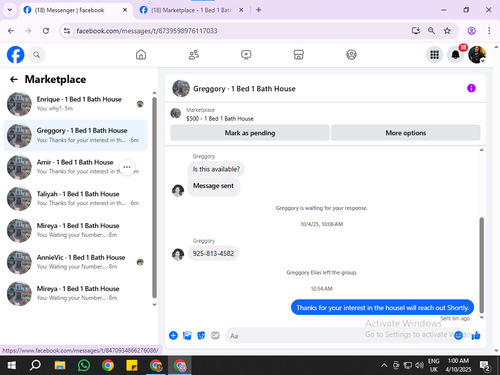Go to the Home feed icon
Image resolution: width=500 pixels, height=375 pixels.
(x=141, y=55)
